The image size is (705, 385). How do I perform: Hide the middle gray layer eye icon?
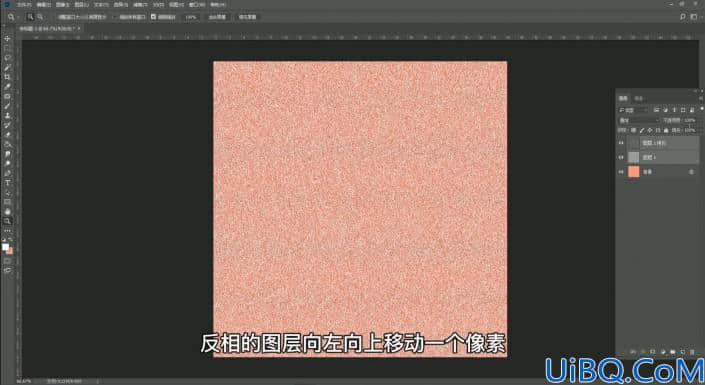[x=621, y=157]
